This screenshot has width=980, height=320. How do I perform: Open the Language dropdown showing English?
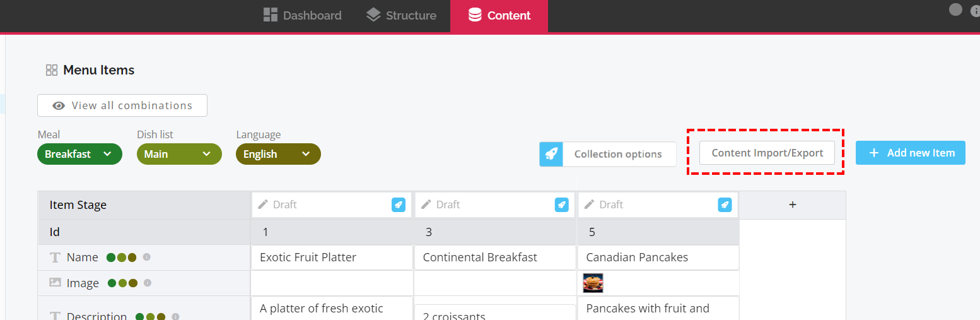tap(278, 154)
